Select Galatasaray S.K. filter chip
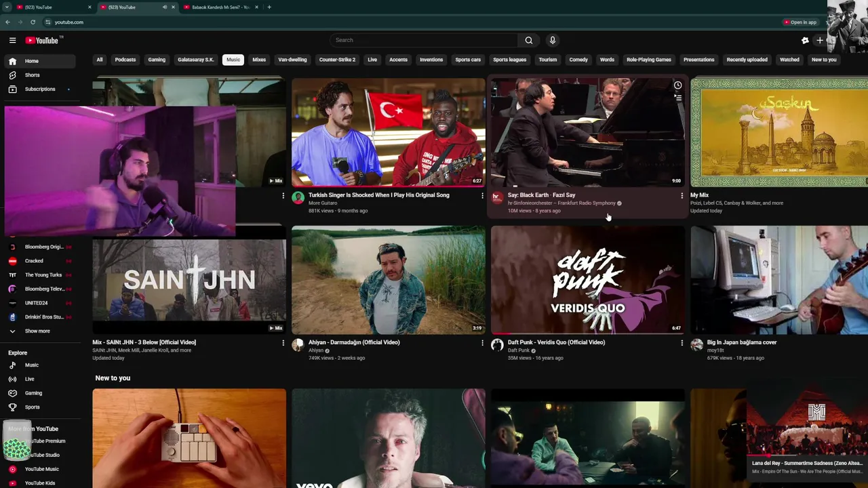 196,60
